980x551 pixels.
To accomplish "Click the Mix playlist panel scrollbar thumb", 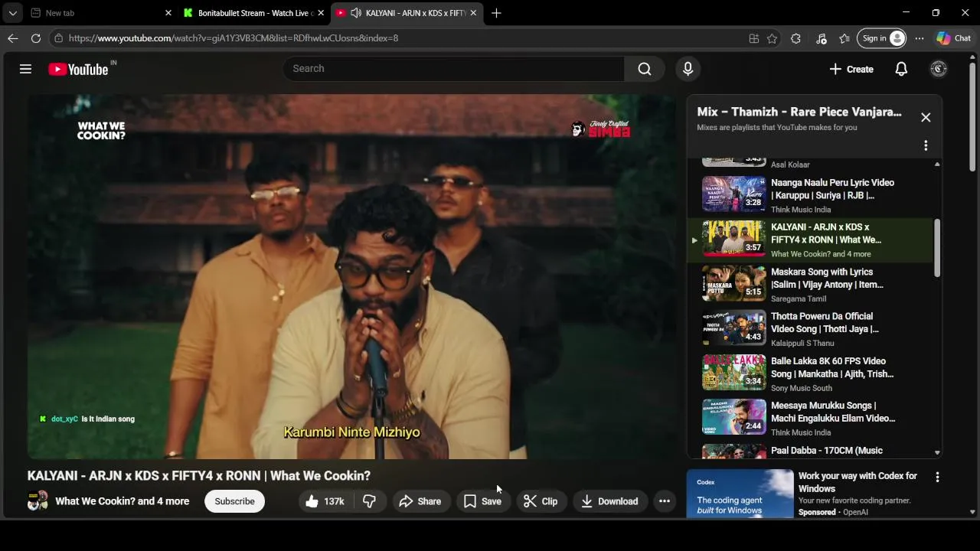I will (x=937, y=248).
